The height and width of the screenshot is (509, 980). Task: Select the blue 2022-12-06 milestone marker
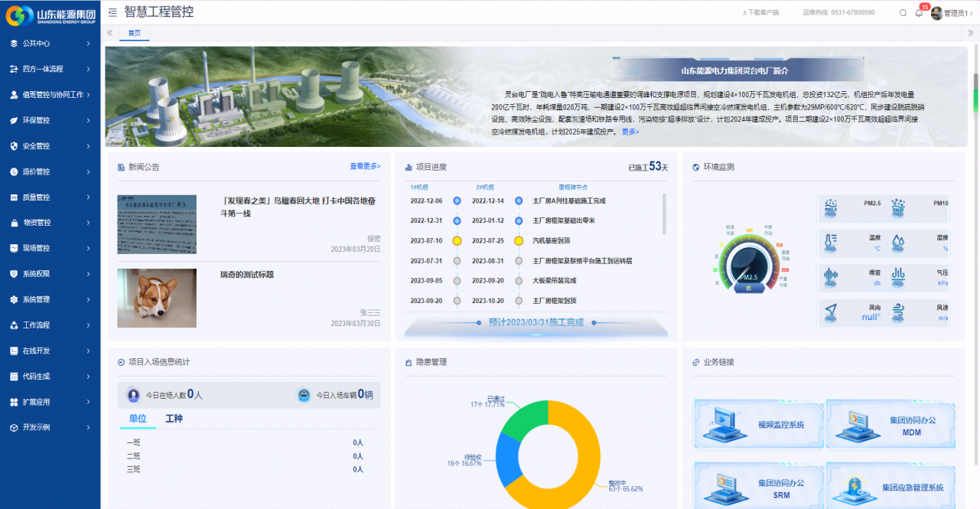pos(457,201)
